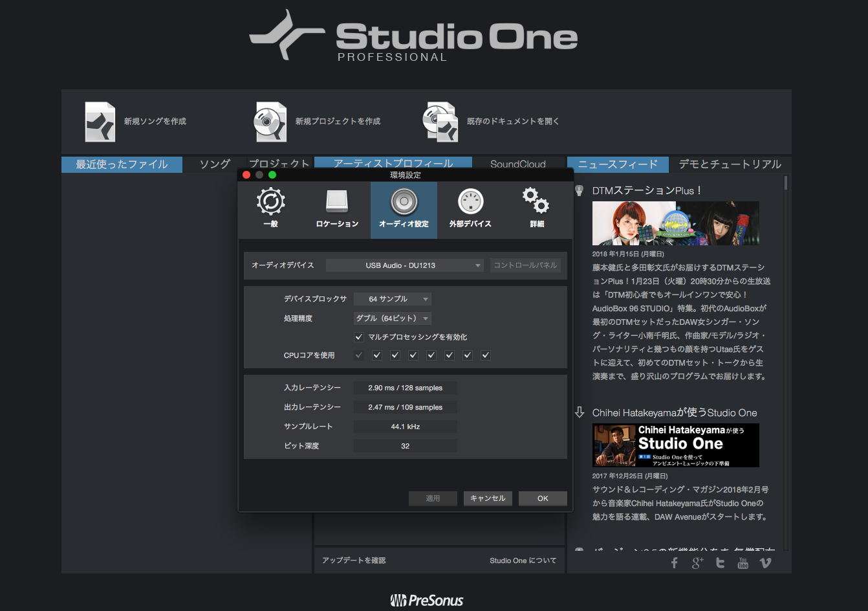This screenshot has width=868, height=611.
Task: Click the 適用 (Apply) button
Action: (x=433, y=498)
